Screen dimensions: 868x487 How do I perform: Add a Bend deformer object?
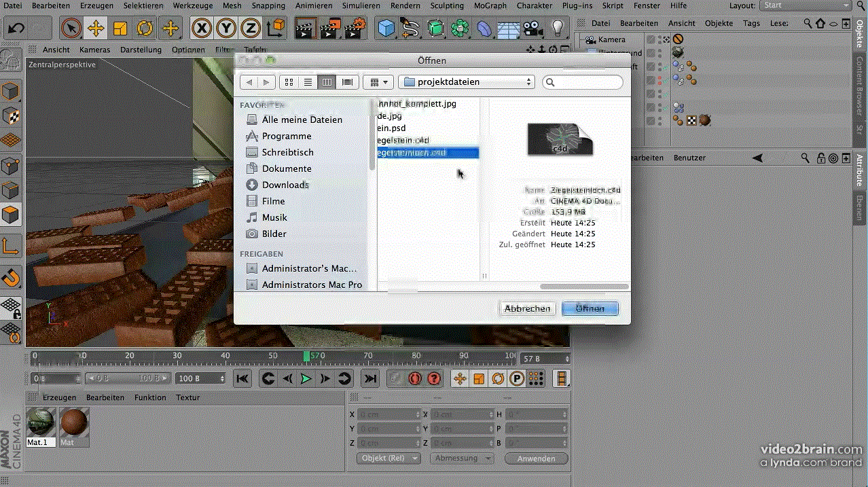pyautogui.click(x=484, y=29)
